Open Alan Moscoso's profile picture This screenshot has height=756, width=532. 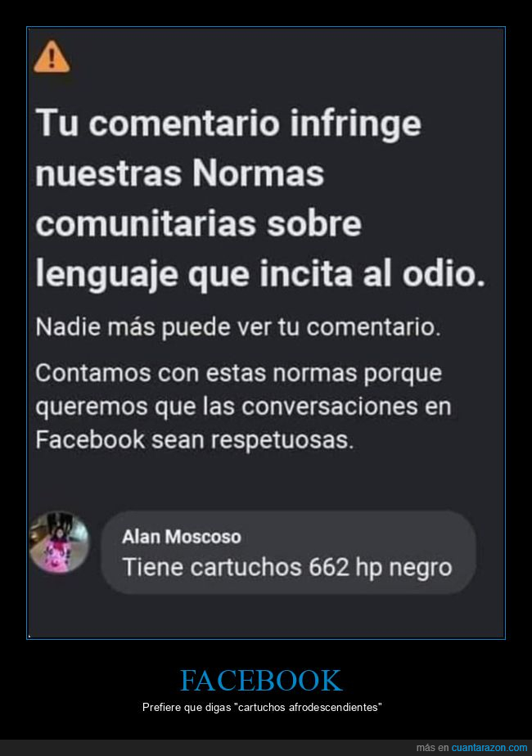[59, 542]
